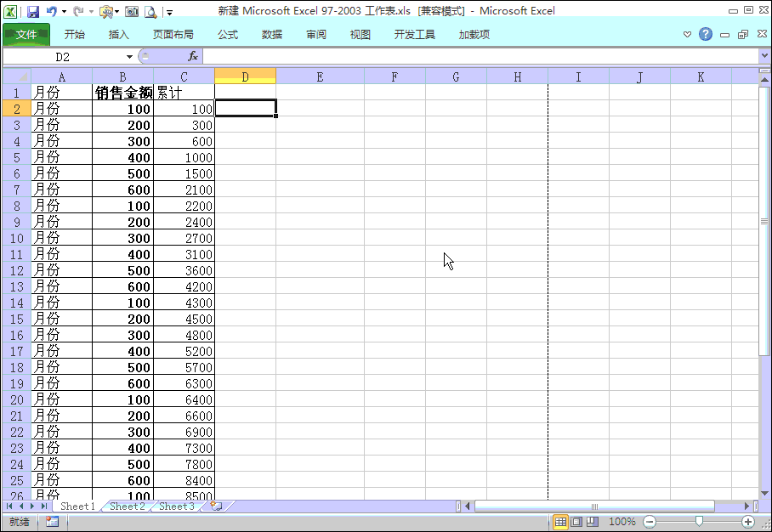Switch to the 开始 ribbon tab
The image size is (772, 532).
(x=74, y=35)
